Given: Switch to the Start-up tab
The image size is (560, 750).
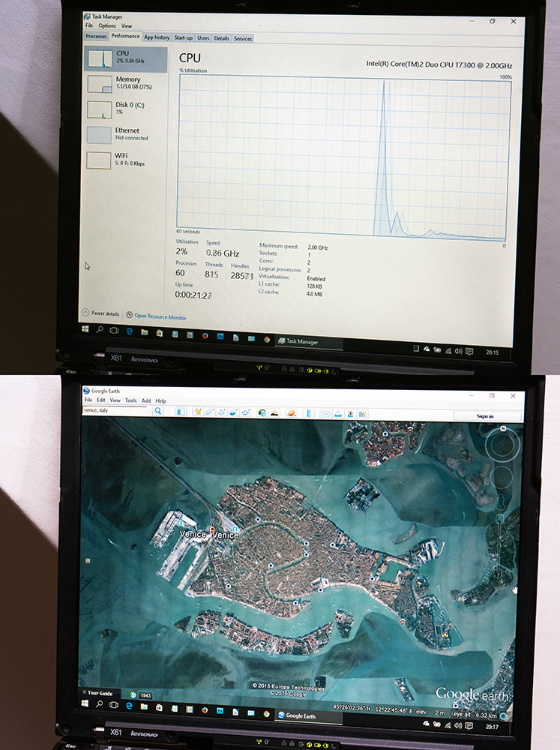Looking at the screenshot, I should (x=183, y=37).
